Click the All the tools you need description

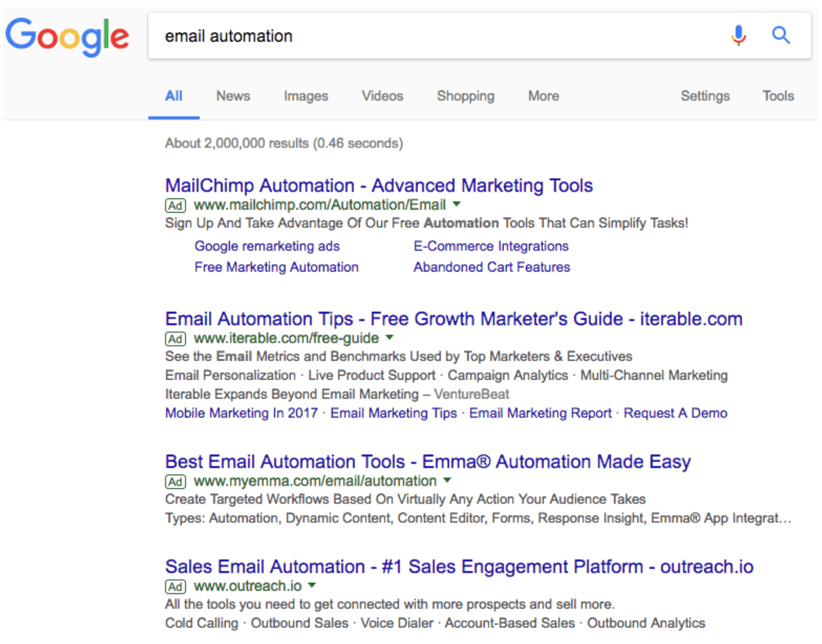390,605
